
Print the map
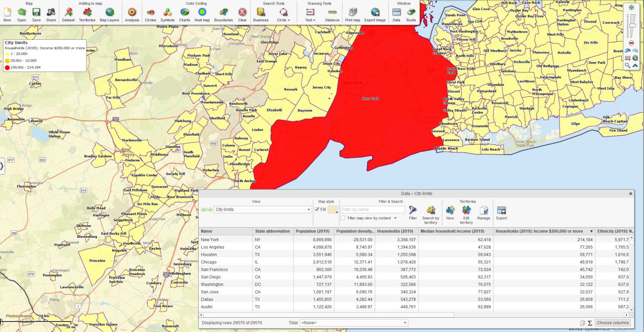click(x=353, y=14)
